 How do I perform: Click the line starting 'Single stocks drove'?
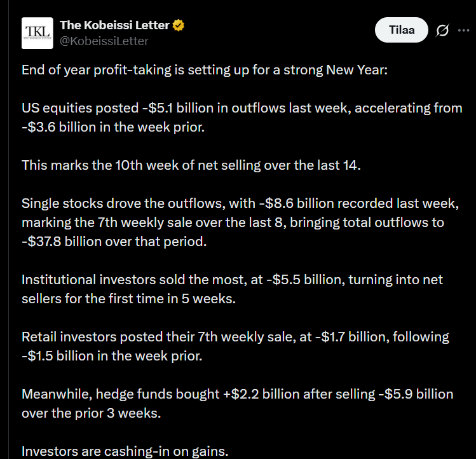(240, 204)
